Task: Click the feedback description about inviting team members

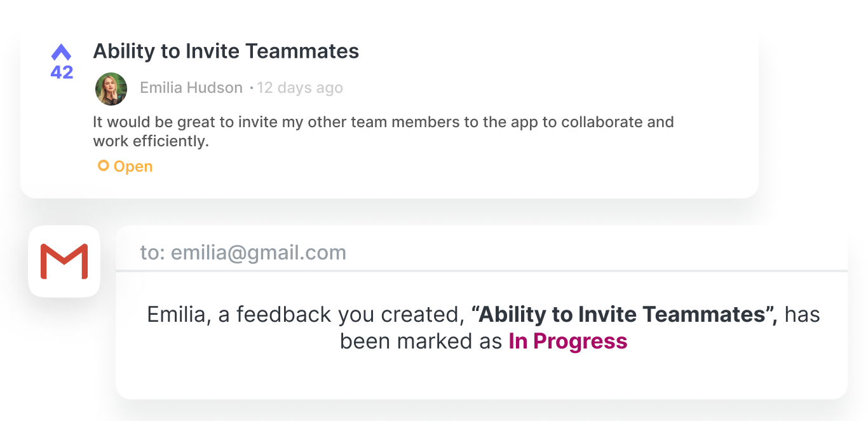Action: (x=383, y=131)
